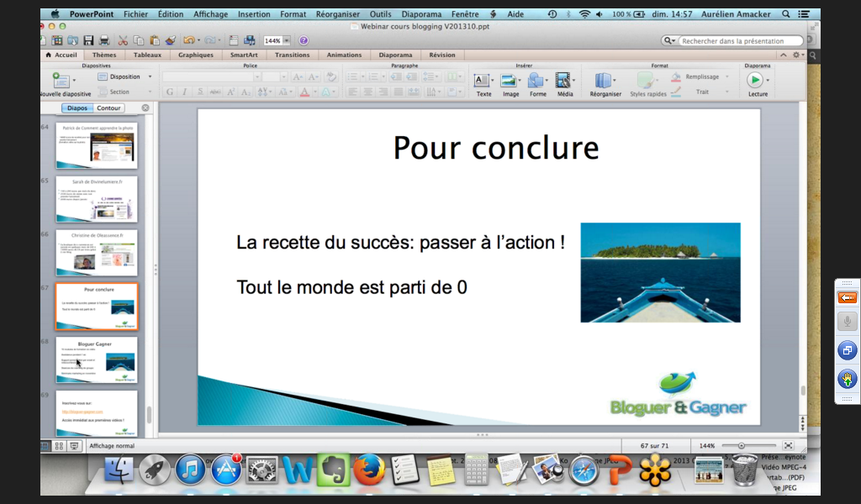
Task: Insert a text box with Texte icon
Action: click(483, 81)
